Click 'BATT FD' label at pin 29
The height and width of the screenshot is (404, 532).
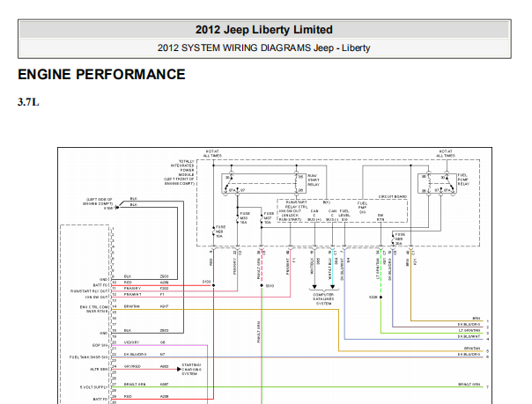point(100,400)
